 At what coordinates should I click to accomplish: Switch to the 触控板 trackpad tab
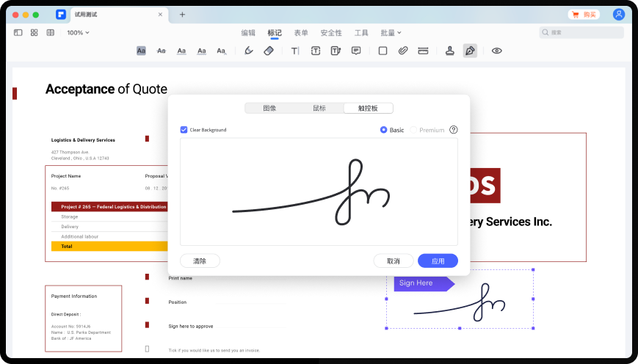369,108
